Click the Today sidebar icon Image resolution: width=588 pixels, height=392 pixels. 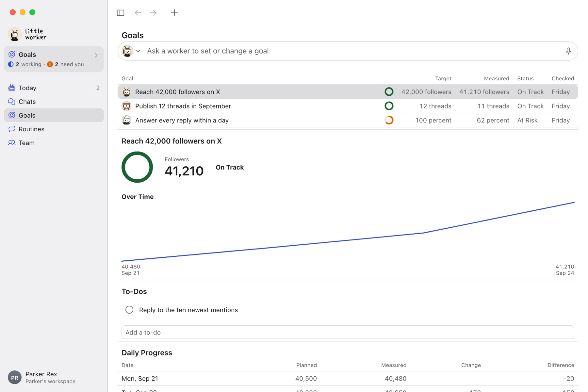[x=12, y=88]
